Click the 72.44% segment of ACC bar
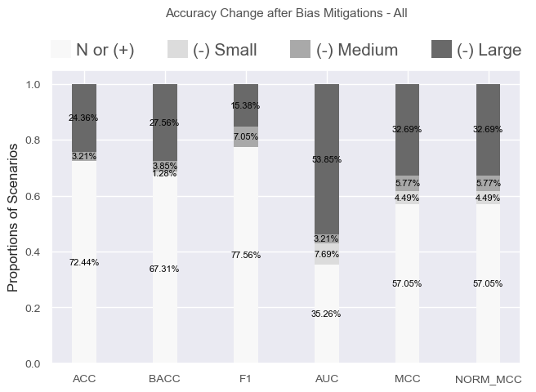The width and height of the screenshot is (536, 392). tap(84, 262)
